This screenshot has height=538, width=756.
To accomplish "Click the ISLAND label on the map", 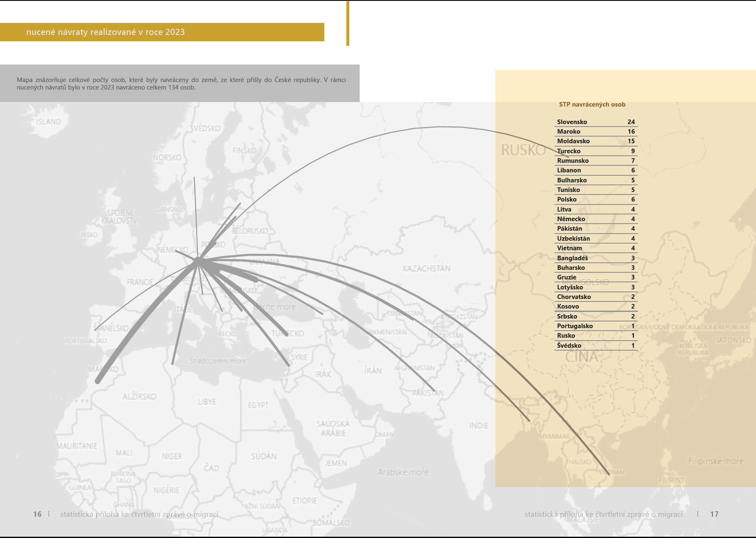I will click(48, 122).
